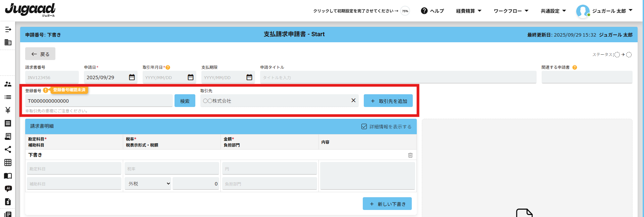Click the 検索 button
Viewport: 644px width, 217px height.
185,101
